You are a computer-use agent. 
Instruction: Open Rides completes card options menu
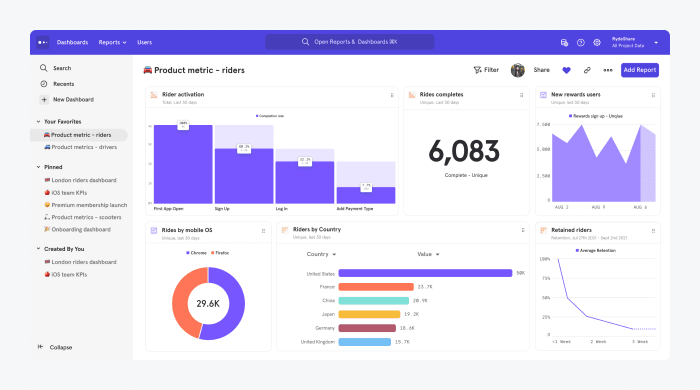point(521,95)
